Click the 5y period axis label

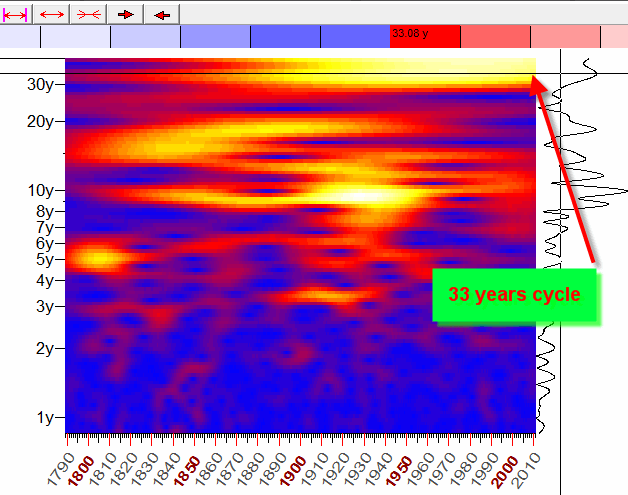[44, 260]
